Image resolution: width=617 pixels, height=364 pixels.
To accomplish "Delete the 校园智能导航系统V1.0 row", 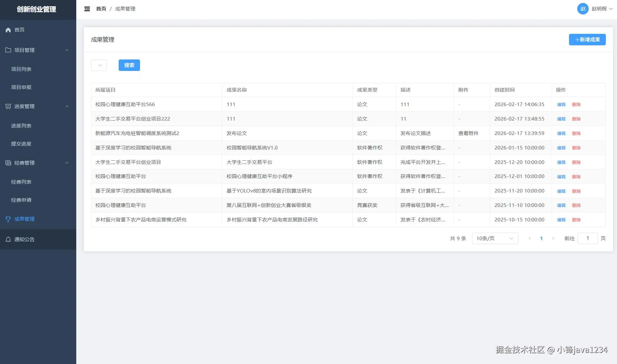I will tap(576, 148).
